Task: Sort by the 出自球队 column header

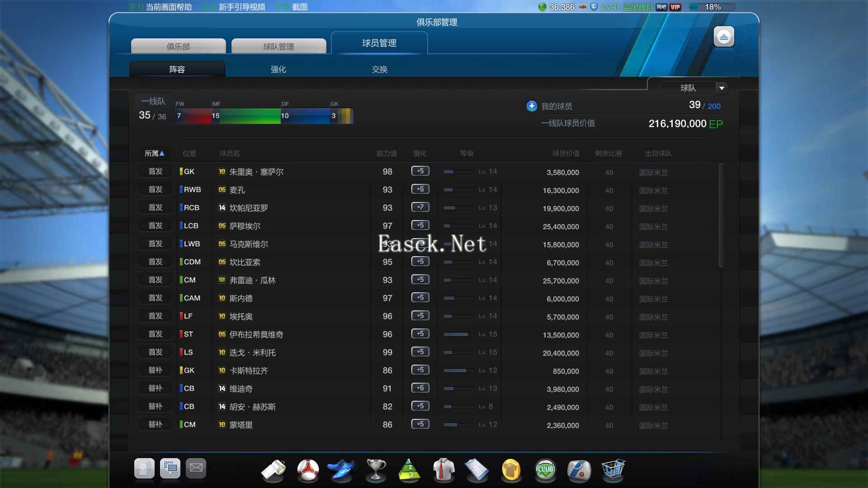Action: (x=658, y=154)
